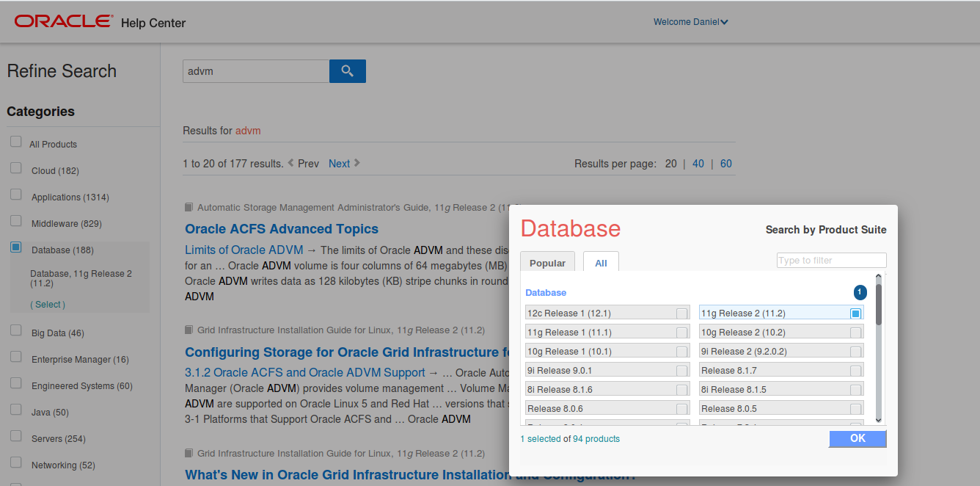Image resolution: width=980 pixels, height=486 pixels.
Task: Click the product list scrollbar thumb
Action: [878, 304]
